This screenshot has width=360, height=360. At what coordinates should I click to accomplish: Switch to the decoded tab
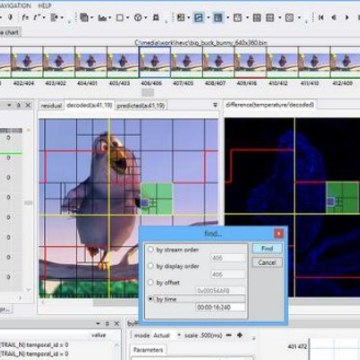[89, 105]
